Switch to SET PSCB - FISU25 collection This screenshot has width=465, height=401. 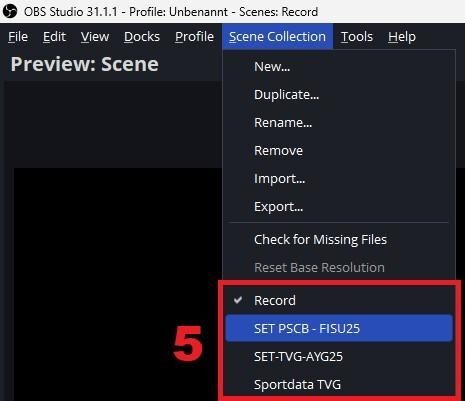[339, 329]
